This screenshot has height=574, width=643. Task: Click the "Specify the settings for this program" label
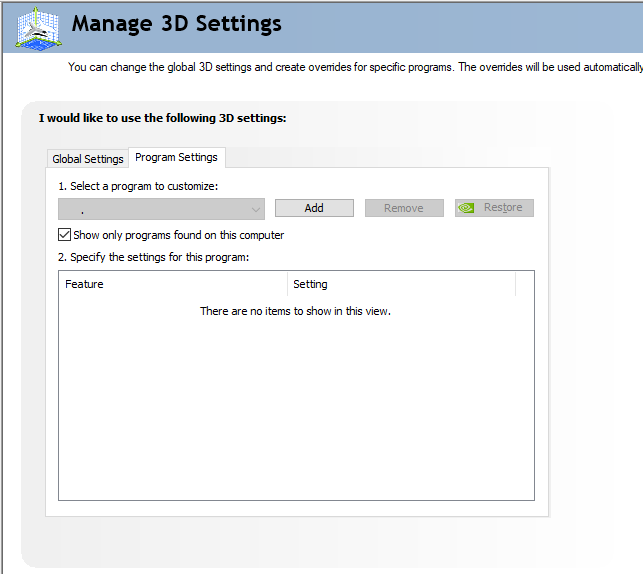153,257
